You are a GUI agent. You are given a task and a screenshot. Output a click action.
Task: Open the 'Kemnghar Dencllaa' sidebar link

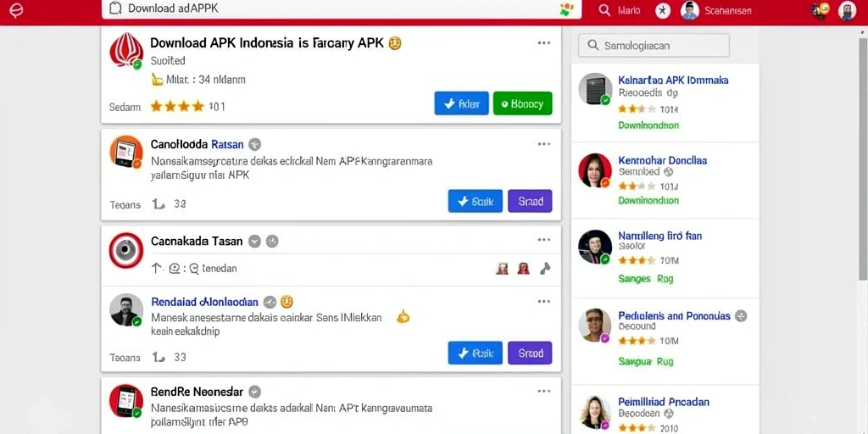tap(663, 160)
